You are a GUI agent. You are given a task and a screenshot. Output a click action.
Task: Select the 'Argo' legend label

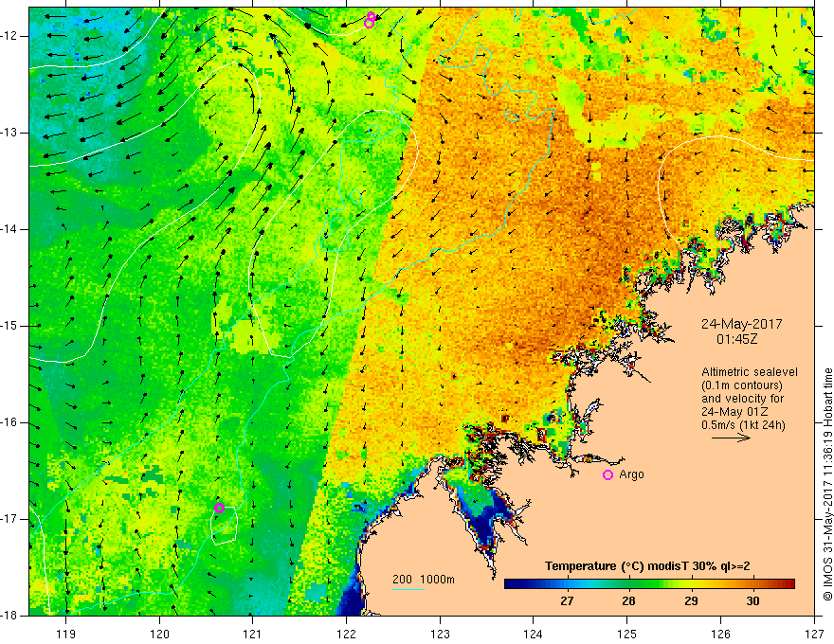pos(631,474)
